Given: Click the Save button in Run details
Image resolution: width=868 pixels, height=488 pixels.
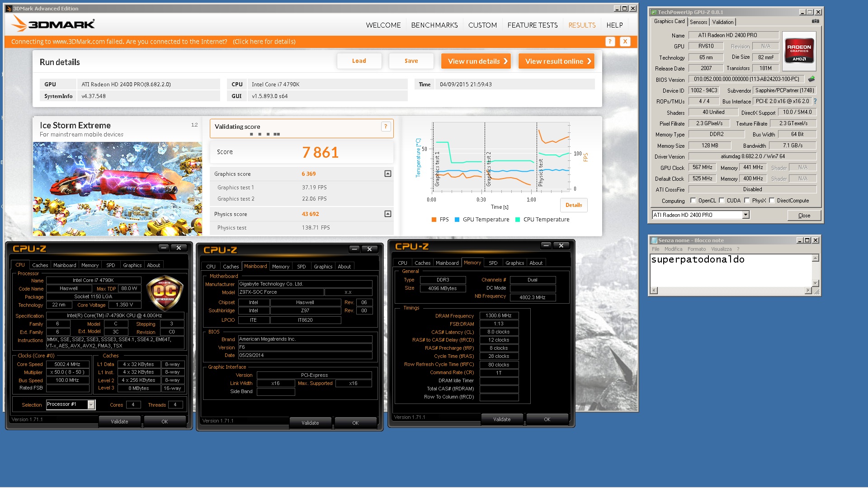Looking at the screenshot, I should tap(411, 61).
